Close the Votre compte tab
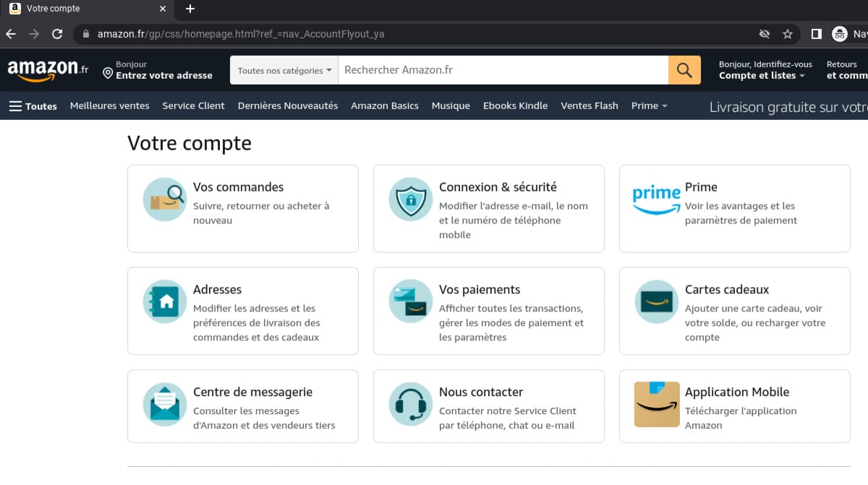Image resolution: width=868 pixels, height=485 pixels. [x=162, y=9]
